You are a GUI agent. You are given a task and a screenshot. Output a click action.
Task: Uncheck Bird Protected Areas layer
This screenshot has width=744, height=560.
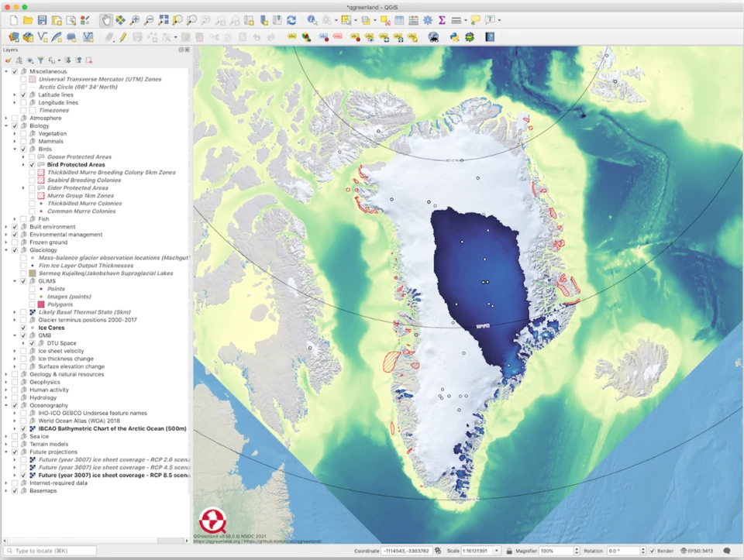click(x=32, y=164)
